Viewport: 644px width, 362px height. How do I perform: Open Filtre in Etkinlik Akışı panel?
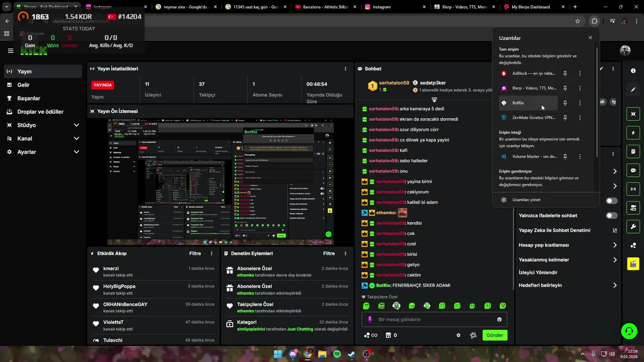click(195, 254)
